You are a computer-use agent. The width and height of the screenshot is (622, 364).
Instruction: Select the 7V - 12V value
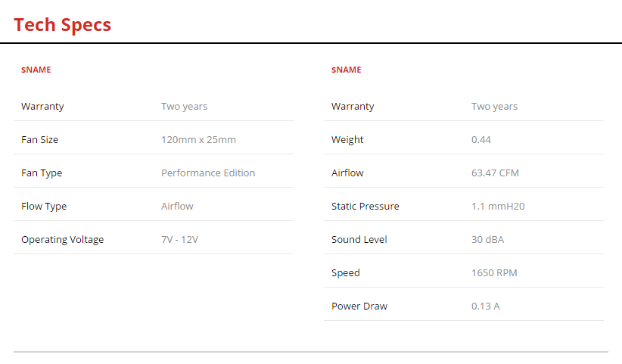[179, 240]
